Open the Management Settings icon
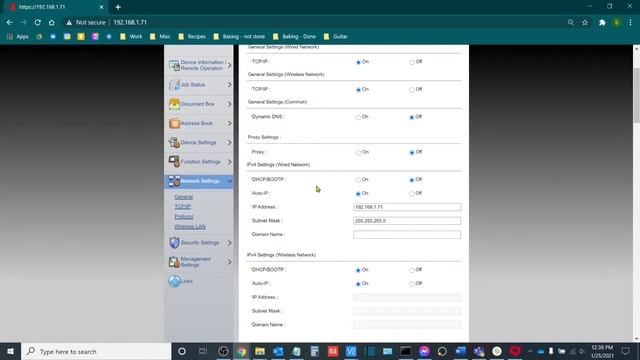 point(174,262)
